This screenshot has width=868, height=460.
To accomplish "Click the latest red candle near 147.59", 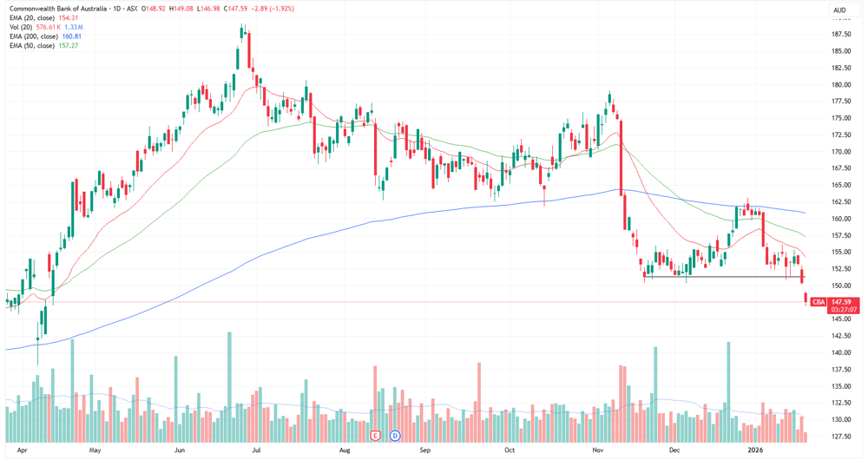I will coord(806,298).
